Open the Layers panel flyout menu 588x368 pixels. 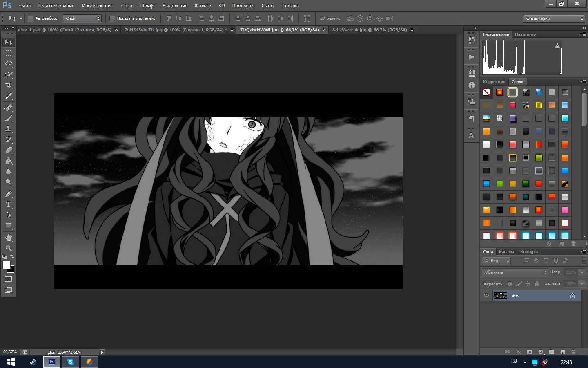pos(583,252)
